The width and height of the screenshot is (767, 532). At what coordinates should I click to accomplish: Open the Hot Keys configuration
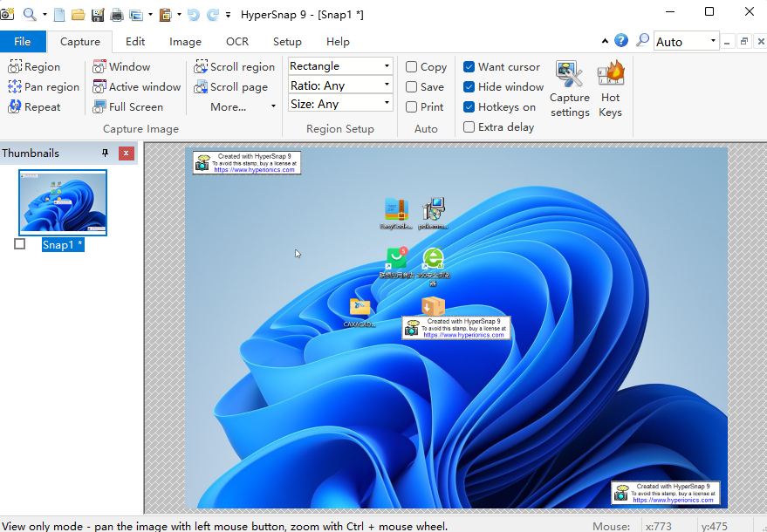(x=610, y=88)
